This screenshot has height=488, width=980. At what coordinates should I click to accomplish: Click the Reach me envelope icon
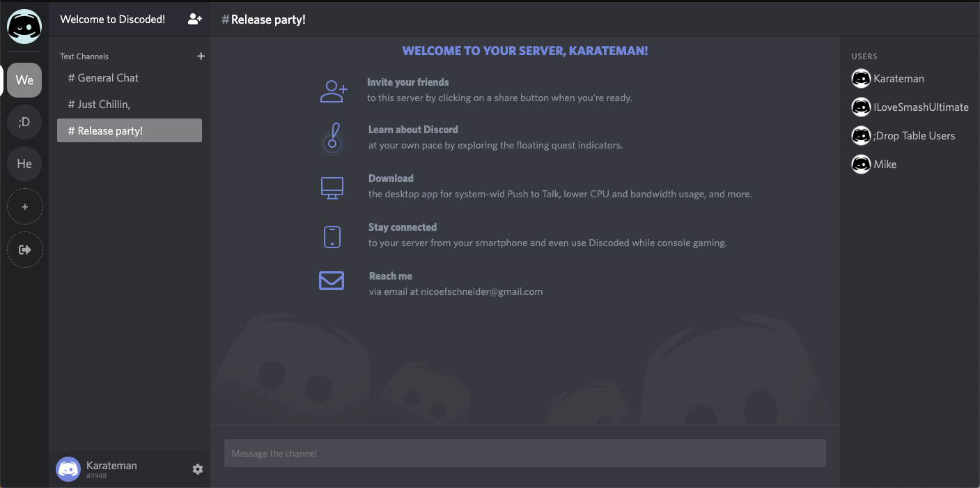click(x=332, y=280)
